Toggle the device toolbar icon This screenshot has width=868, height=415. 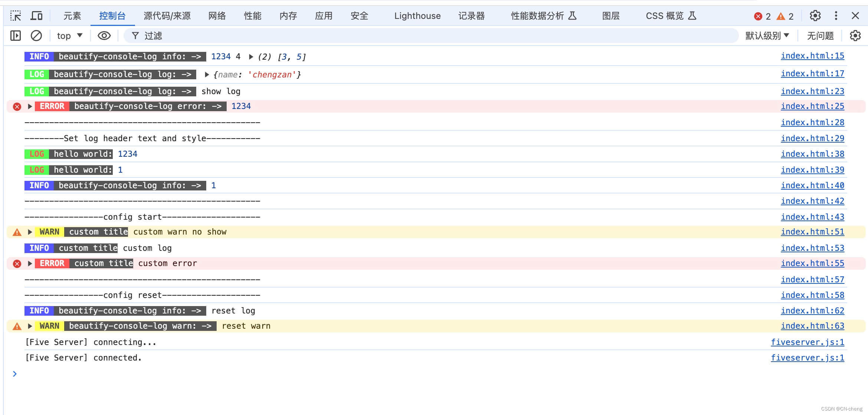[x=36, y=16]
